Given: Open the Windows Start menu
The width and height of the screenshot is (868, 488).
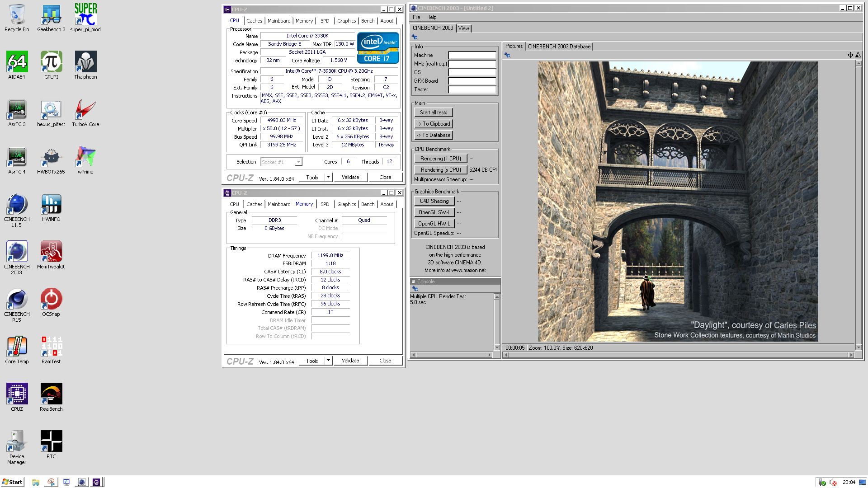Looking at the screenshot, I should (12, 482).
